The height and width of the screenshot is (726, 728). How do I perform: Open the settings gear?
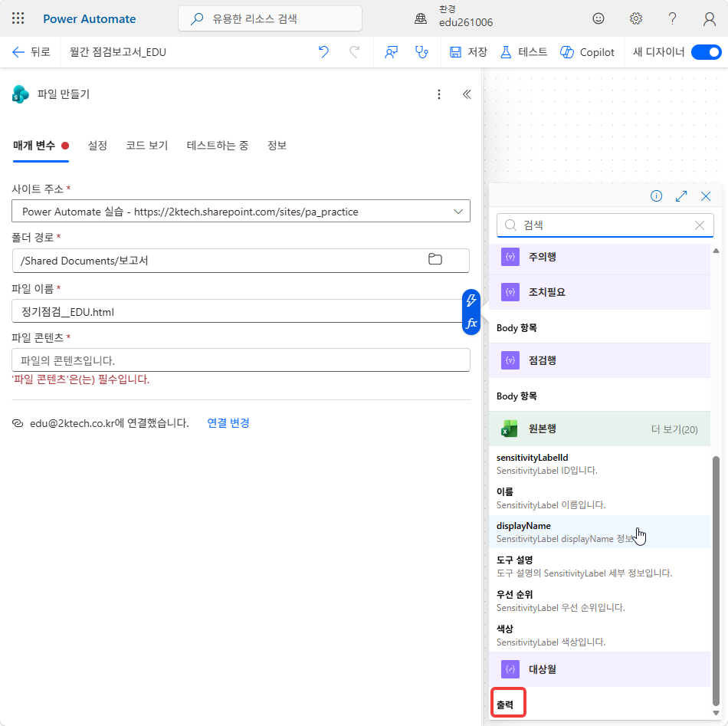635,18
